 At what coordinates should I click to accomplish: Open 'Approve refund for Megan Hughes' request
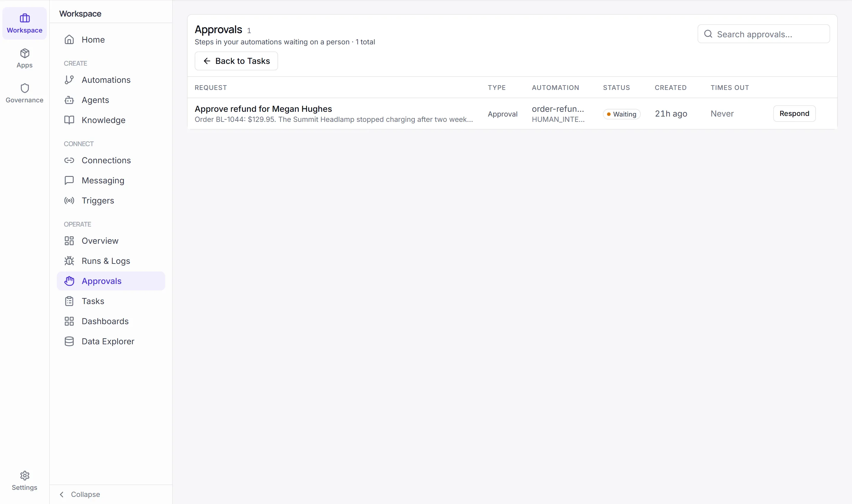click(263, 109)
